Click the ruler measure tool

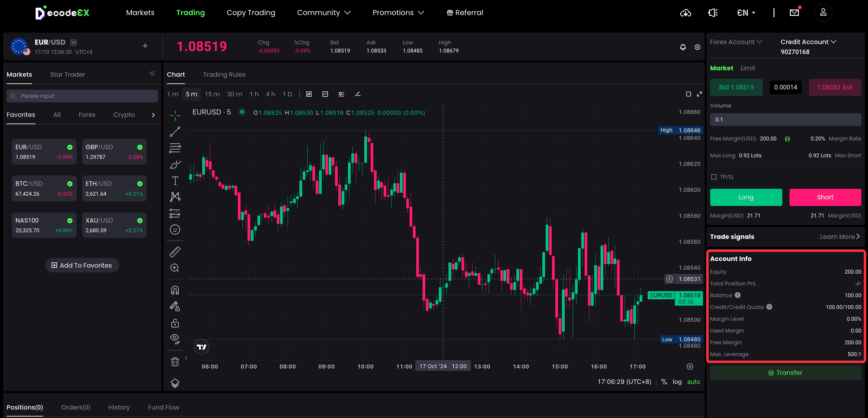pos(175,252)
